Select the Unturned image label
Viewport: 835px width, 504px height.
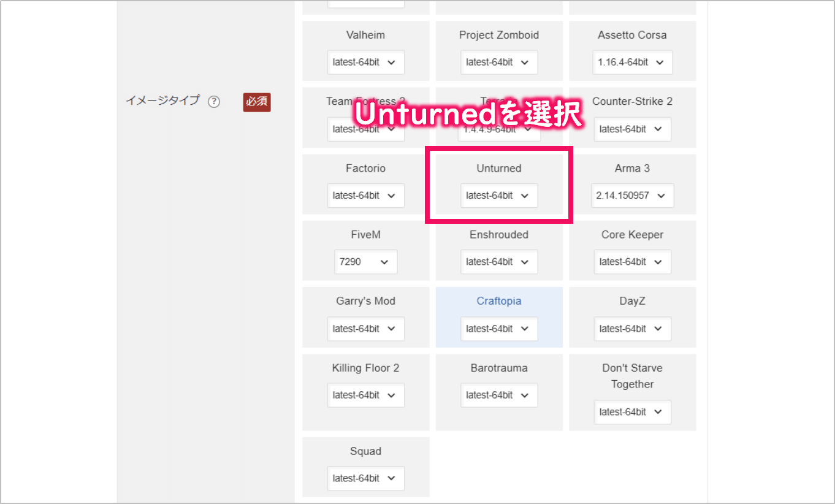click(499, 168)
